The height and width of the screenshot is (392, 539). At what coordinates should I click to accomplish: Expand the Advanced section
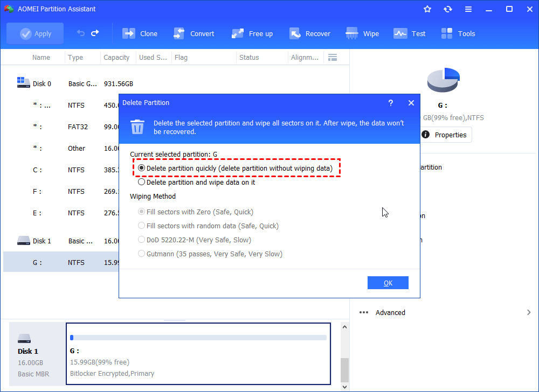tap(390, 312)
